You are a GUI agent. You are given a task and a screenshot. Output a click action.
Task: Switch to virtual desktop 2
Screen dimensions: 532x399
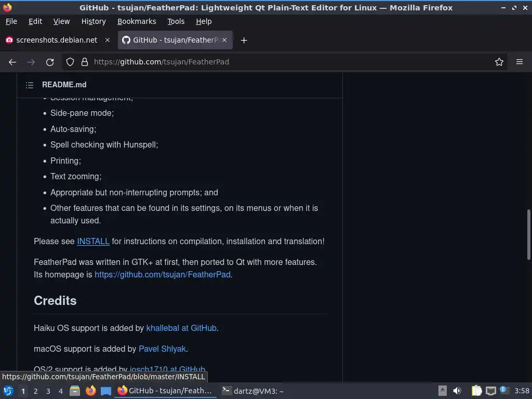click(x=36, y=391)
